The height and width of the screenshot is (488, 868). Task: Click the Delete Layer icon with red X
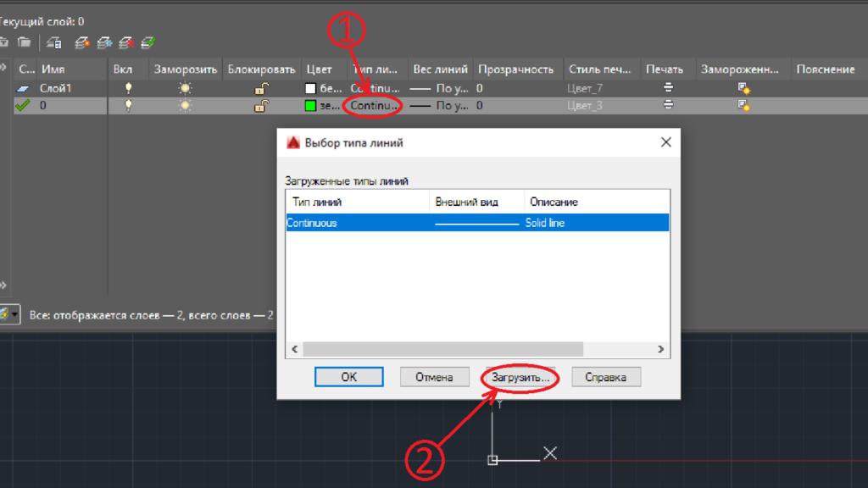point(126,42)
